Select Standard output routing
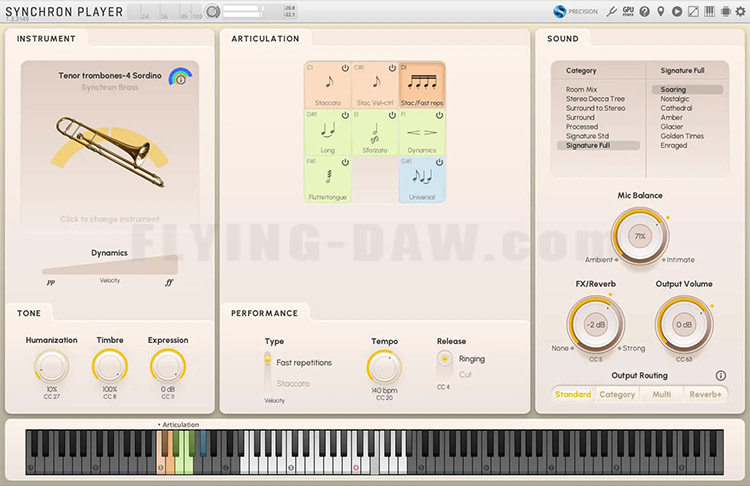750x486 pixels. tap(573, 394)
